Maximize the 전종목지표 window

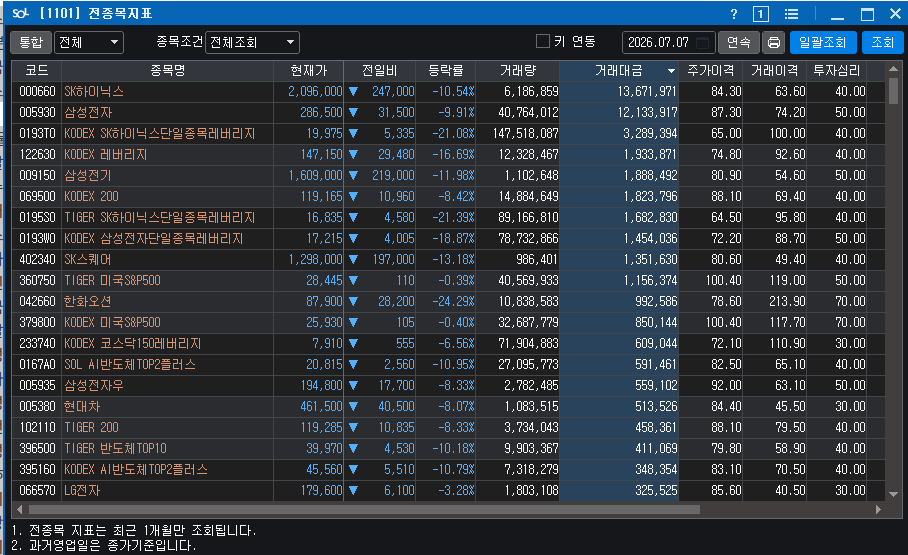pyautogui.click(x=867, y=14)
